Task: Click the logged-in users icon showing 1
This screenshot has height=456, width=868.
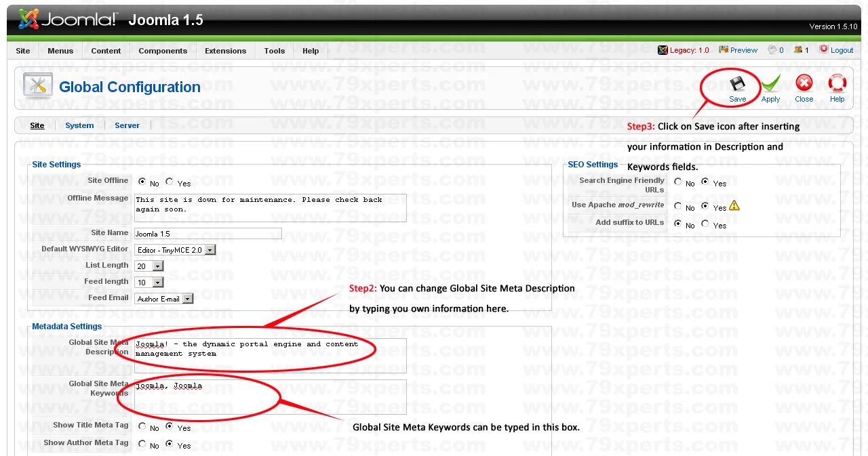Action: point(798,49)
